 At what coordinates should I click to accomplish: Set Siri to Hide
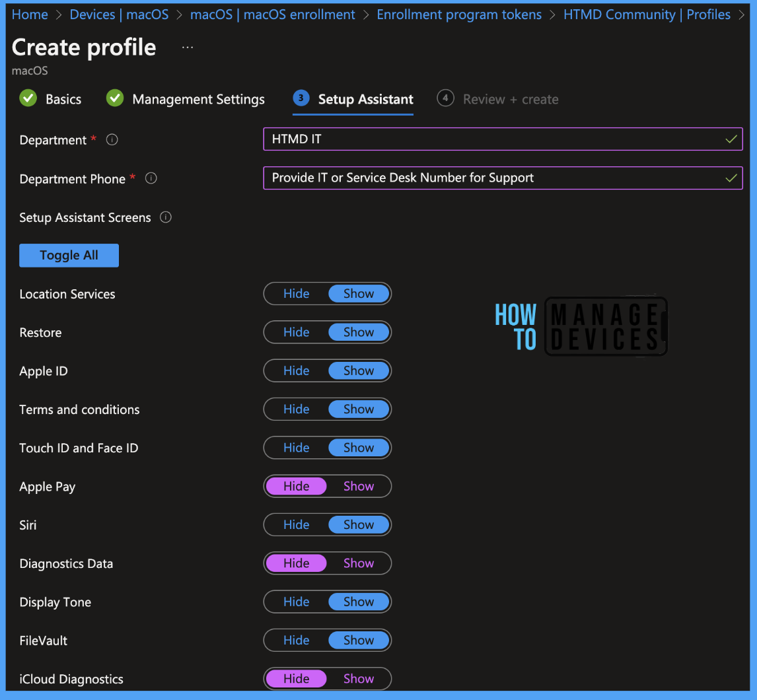coord(297,525)
